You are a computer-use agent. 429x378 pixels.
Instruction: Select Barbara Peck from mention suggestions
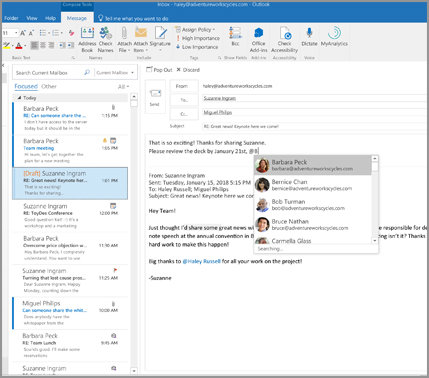(x=312, y=165)
